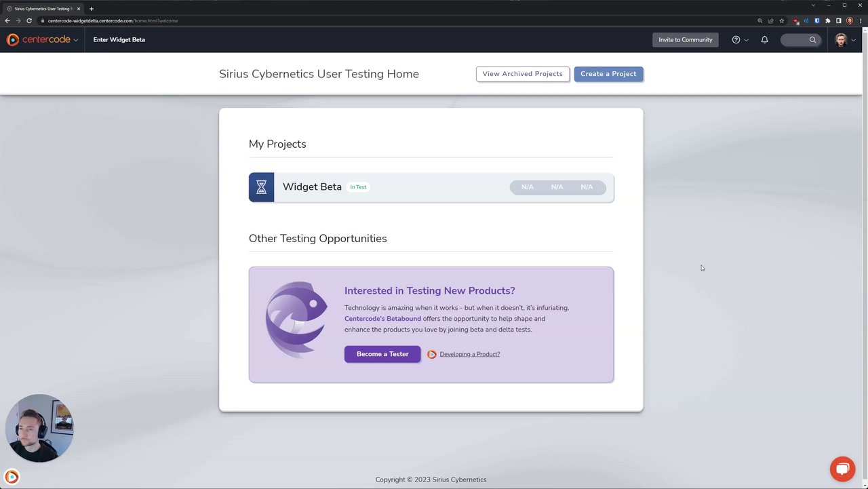
Task: Click the In Test status badge
Action: (358, 187)
